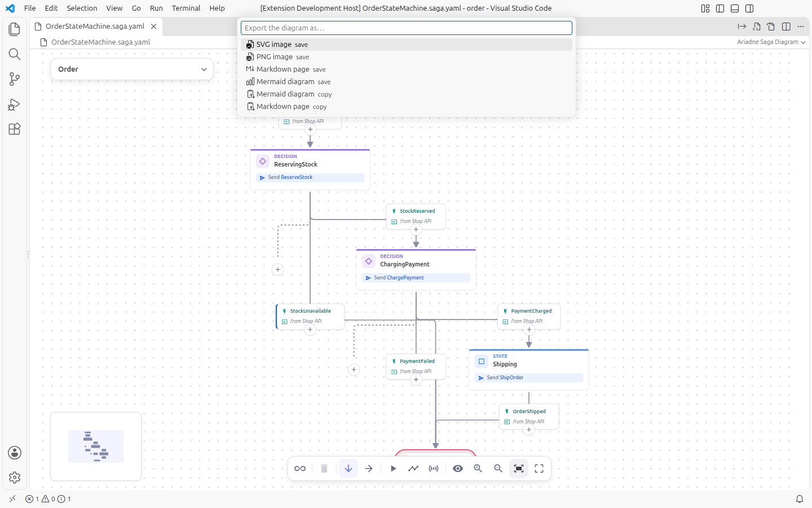
Task: Click the broadcast signal icon in the toolbar
Action: [434, 468]
